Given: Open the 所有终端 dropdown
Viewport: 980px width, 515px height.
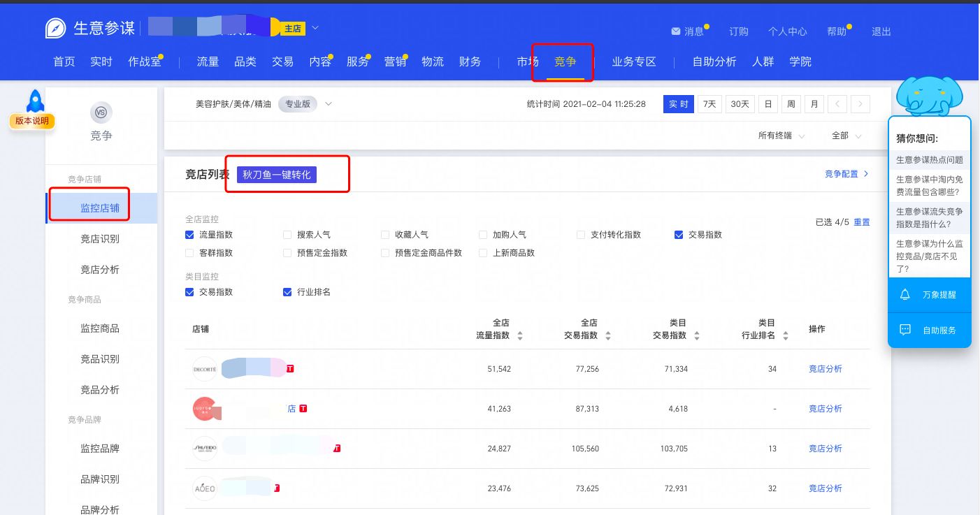Looking at the screenshot, I should [x=776, y=136].
